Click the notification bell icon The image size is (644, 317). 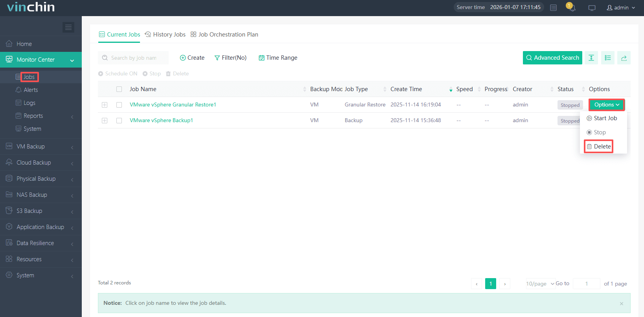click(572, 8)
